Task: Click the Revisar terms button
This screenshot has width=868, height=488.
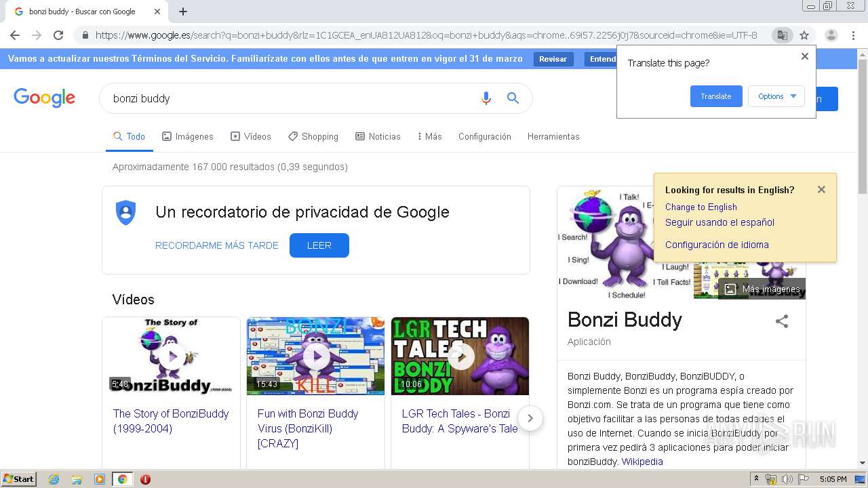Action: (553, 59)
